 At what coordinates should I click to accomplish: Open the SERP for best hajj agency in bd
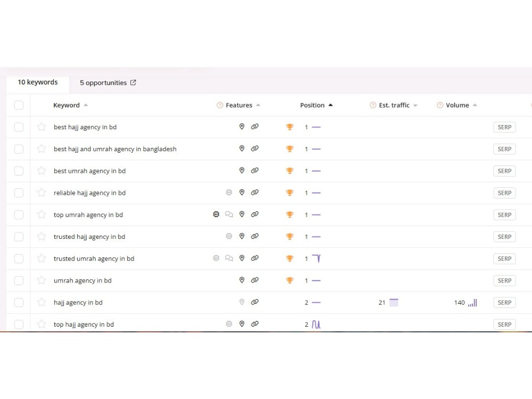coord(504,127)
